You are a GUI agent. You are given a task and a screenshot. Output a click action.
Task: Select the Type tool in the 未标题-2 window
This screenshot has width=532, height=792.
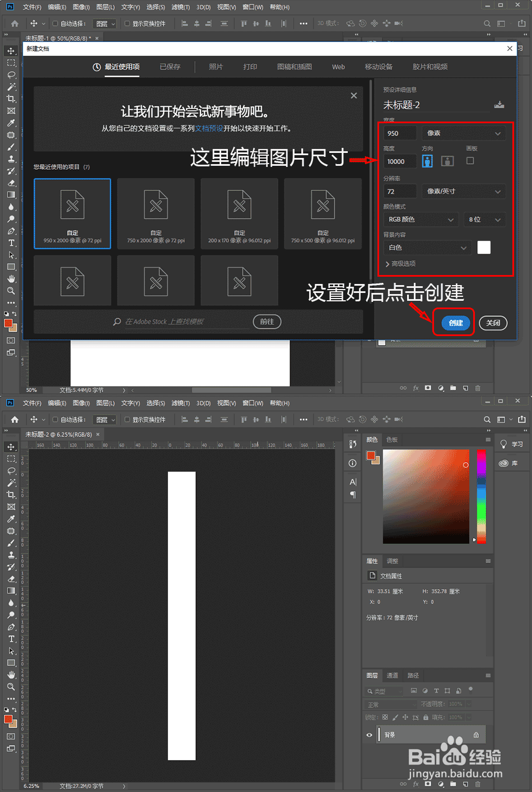pyautogui.click(x=11, y=639)
